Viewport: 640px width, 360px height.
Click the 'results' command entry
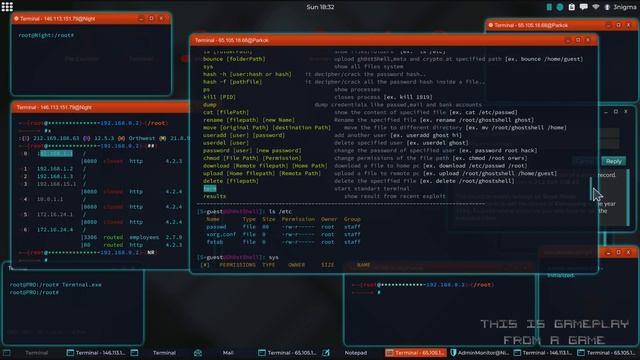[x=214, y=196]
